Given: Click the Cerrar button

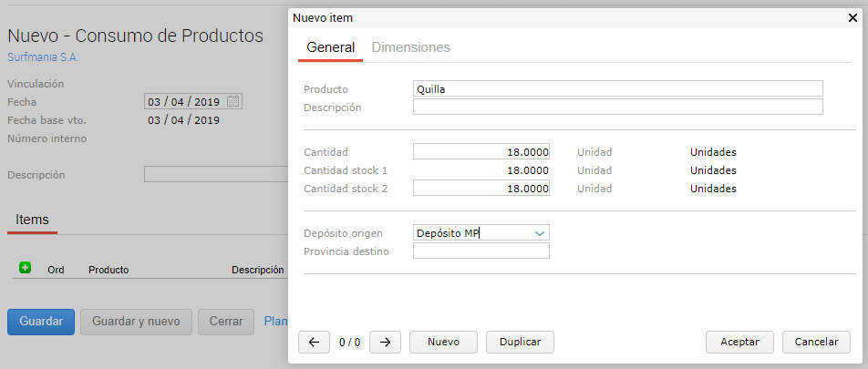Looking at the screenshot, I should tap(225, 322).
